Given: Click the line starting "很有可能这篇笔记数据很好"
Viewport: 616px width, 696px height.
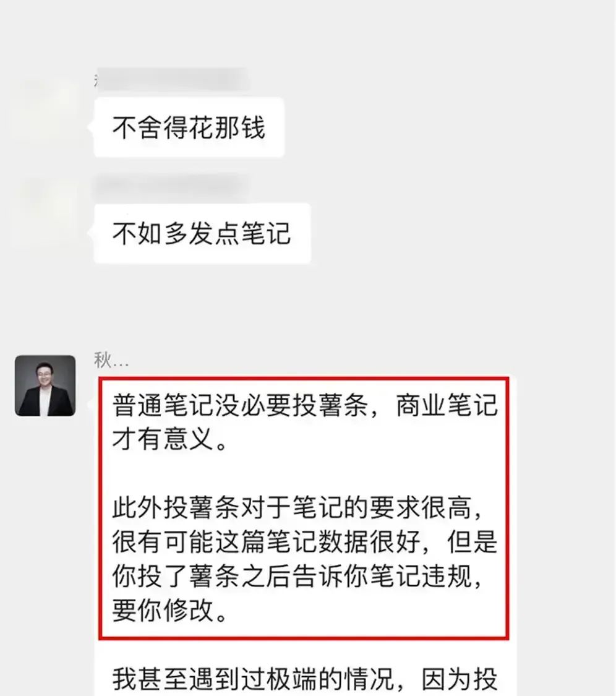Looking at the screenshot, I should click(305, 541).
